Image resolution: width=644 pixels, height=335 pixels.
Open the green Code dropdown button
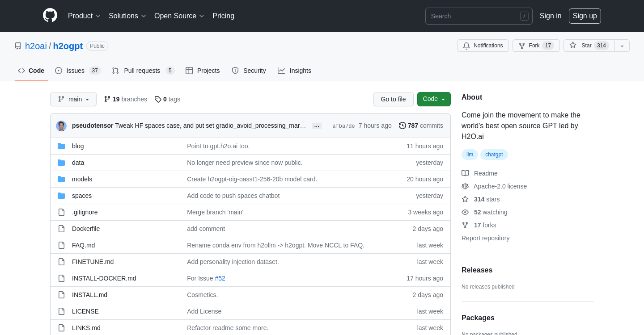(x=434, y=99)
